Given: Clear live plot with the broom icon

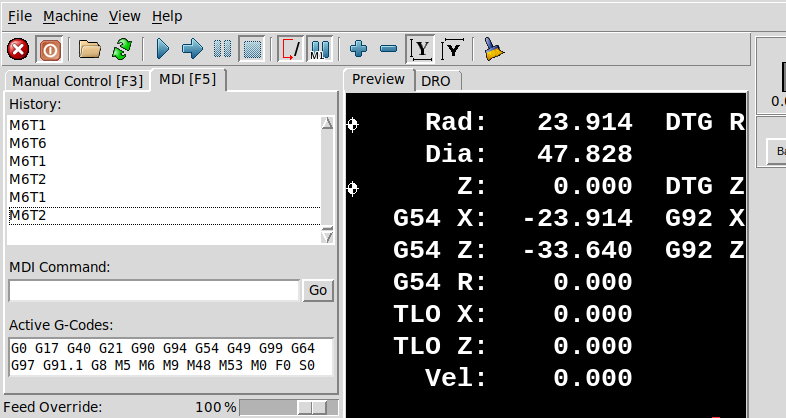Looking at the screenshot, I should point(493,49).
